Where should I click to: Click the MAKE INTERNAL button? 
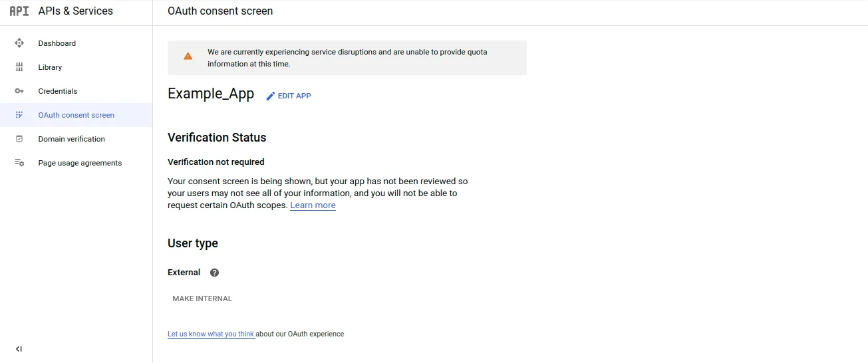tap(202, 299)
